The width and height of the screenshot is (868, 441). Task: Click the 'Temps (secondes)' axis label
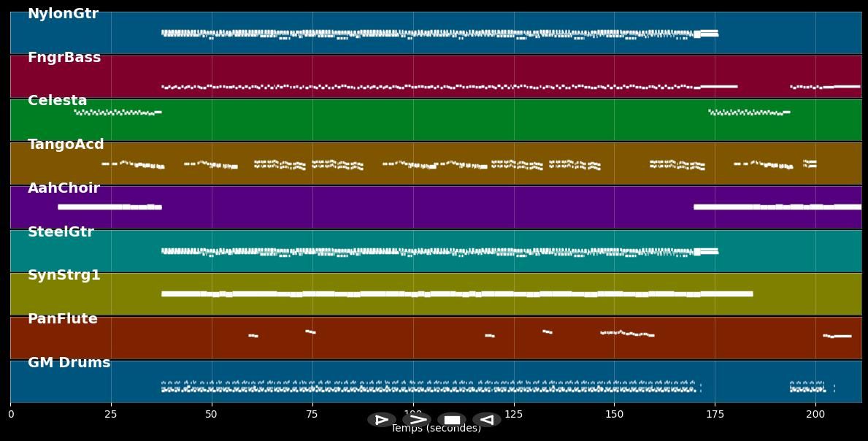pos(436,429)
